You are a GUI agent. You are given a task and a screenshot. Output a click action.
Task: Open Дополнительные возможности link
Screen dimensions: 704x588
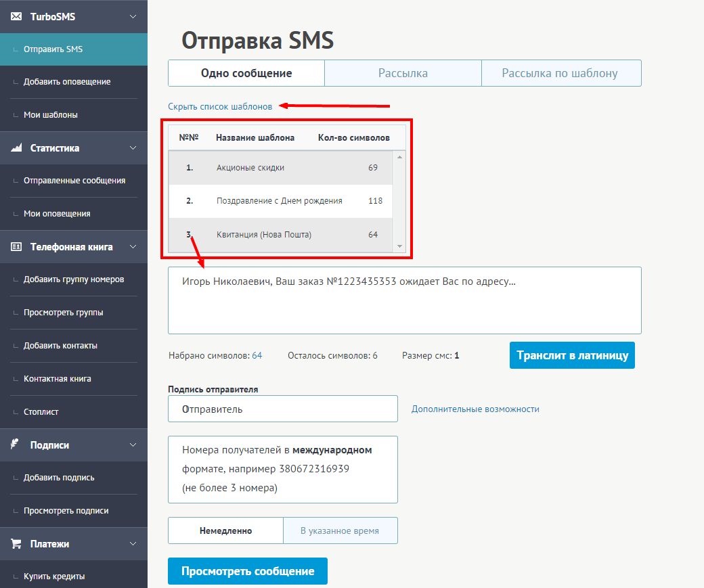point(475,409)
